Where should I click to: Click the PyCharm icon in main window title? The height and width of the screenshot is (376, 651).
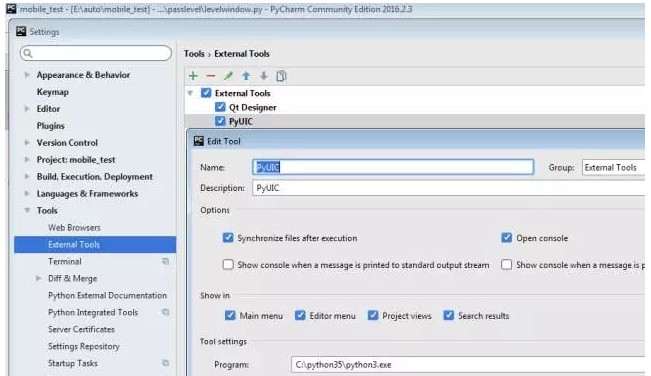(11, 9)
